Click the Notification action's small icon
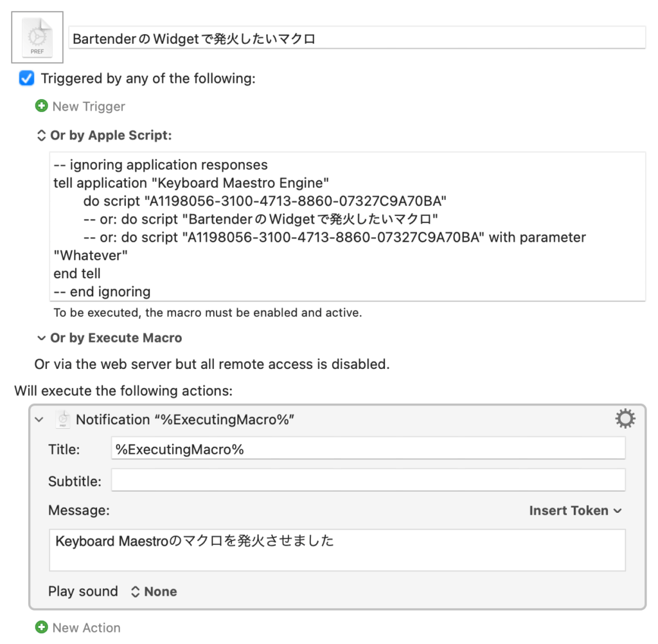658x644 pixels. tap(62, 420)
